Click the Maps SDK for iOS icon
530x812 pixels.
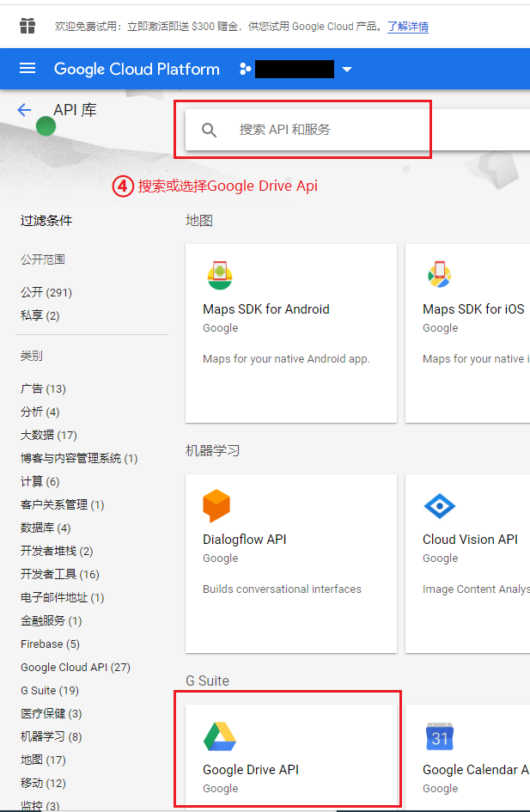point(440,274)
